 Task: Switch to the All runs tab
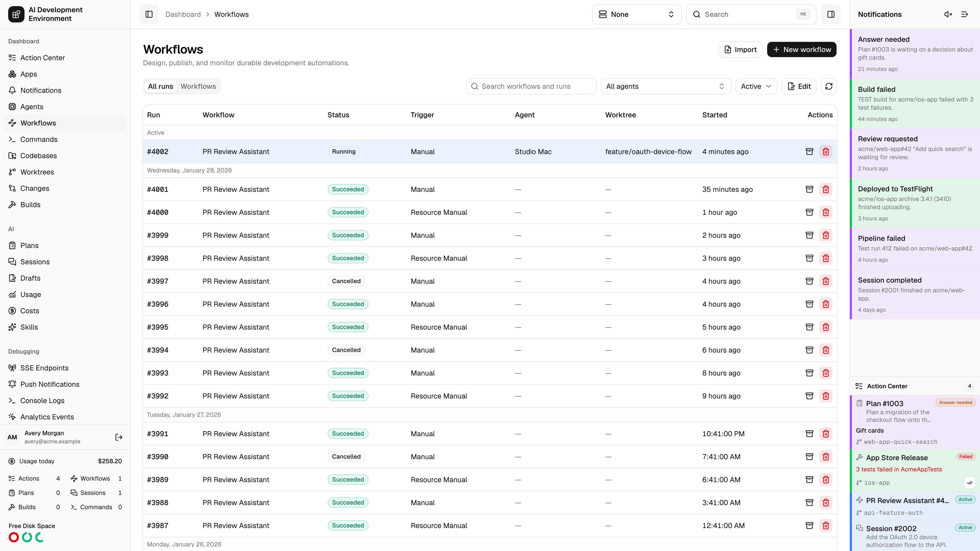pyautogui.click(x=161, y=86)
